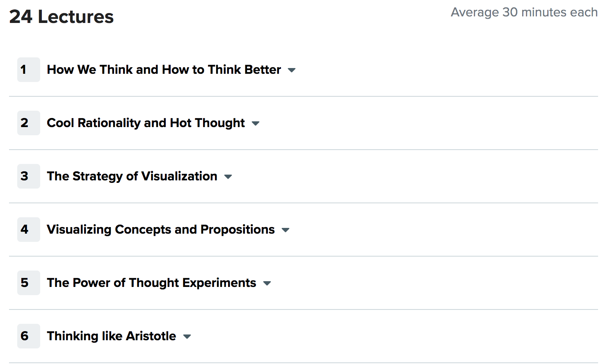Click the 24 Lectures heading
The height and width of the screenshot is (364, 603).
62,17
